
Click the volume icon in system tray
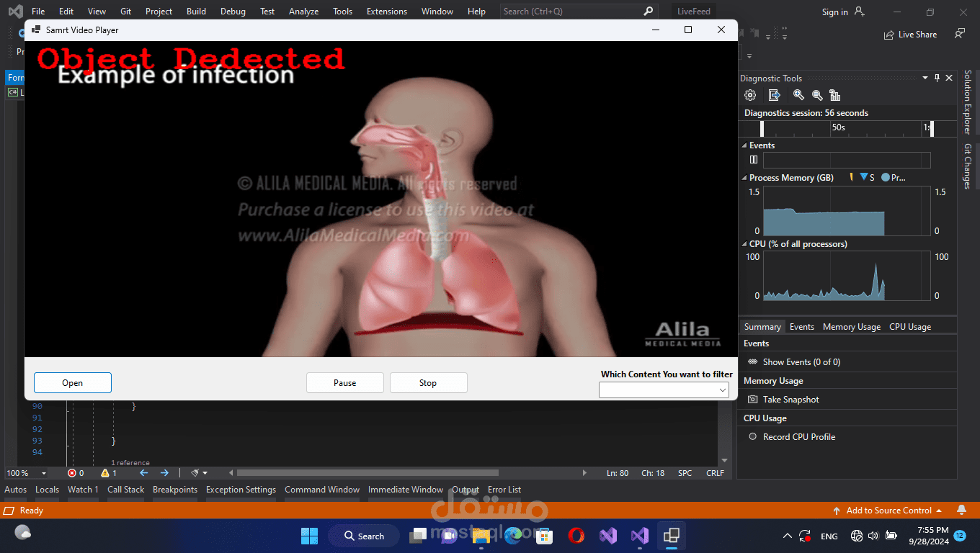pos(873,536)
